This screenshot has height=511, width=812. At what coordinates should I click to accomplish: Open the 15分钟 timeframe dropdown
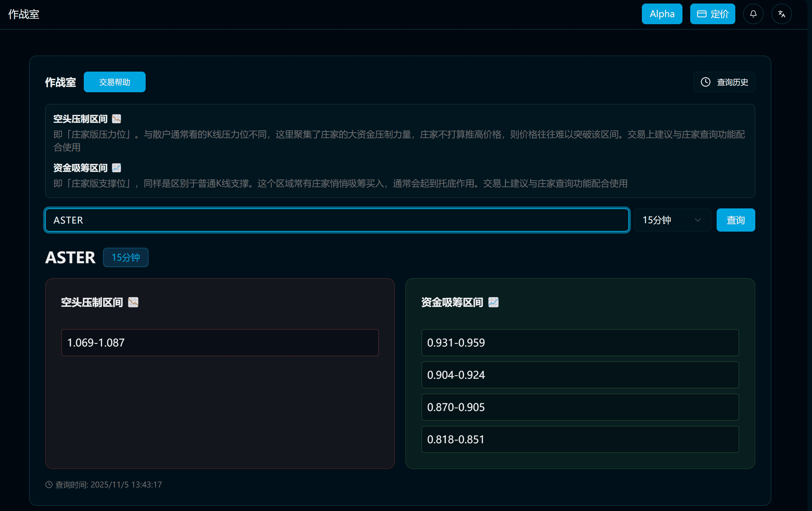pyautogui.click(x=672, y=220)
